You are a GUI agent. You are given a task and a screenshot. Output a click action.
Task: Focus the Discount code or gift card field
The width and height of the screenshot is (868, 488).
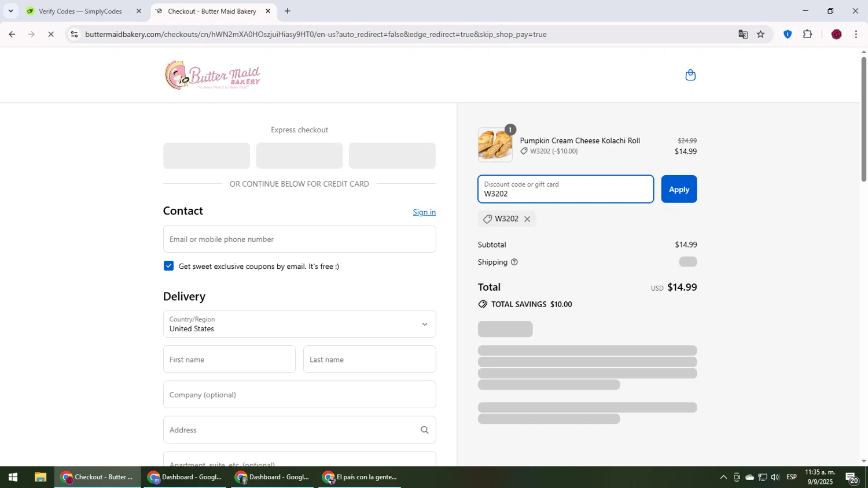[x=565, y=189]
